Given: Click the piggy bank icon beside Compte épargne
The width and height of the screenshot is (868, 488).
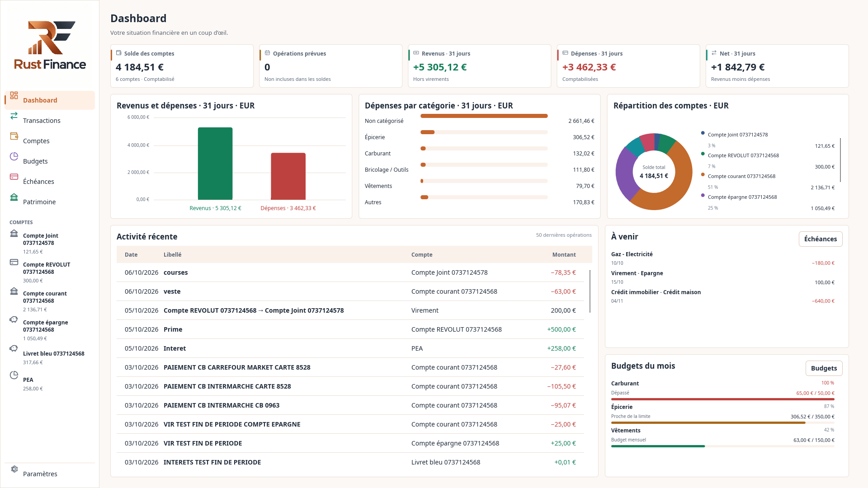Looking at the screenshot, I should pyautogui.click(x=14, y=319).
